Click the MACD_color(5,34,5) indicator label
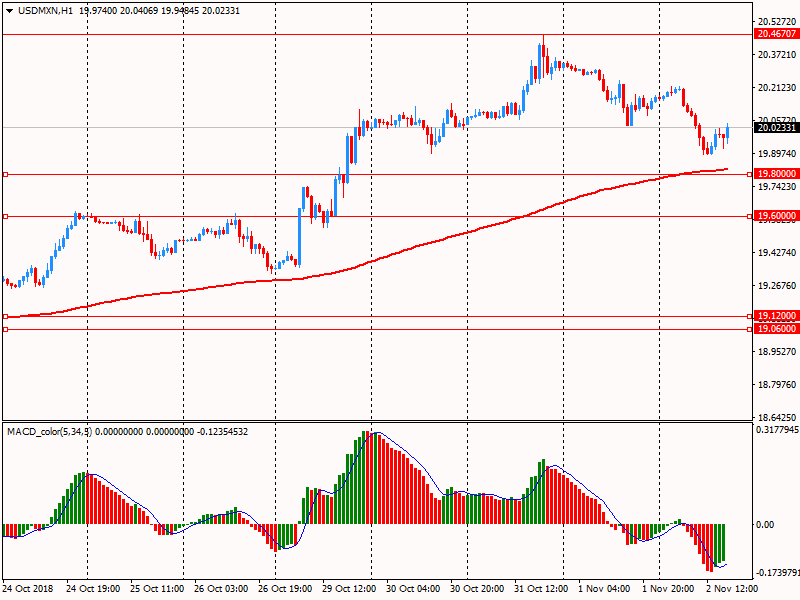The image size is (800, 600). 49,432
